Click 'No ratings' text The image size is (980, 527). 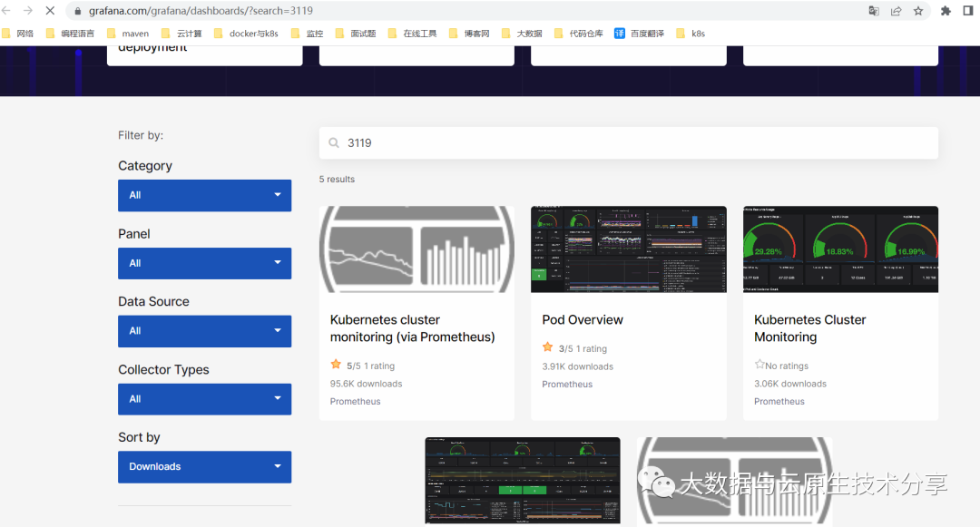(787, 366)
